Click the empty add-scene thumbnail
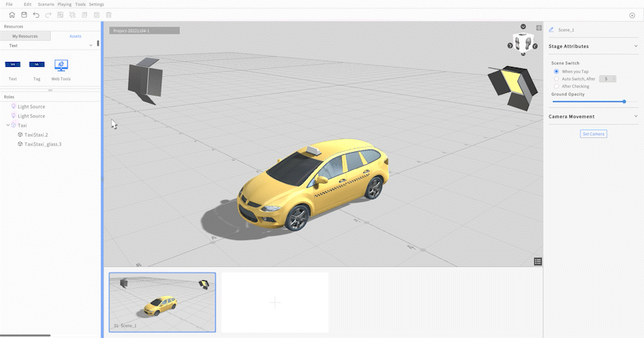 coord(275,302)
